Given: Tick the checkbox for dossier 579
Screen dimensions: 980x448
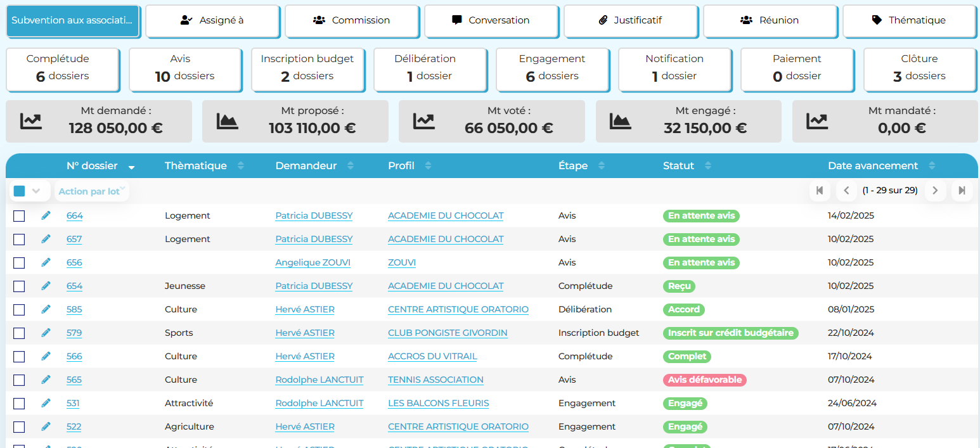Looking at the screenshot, I should tap(19, 333).
